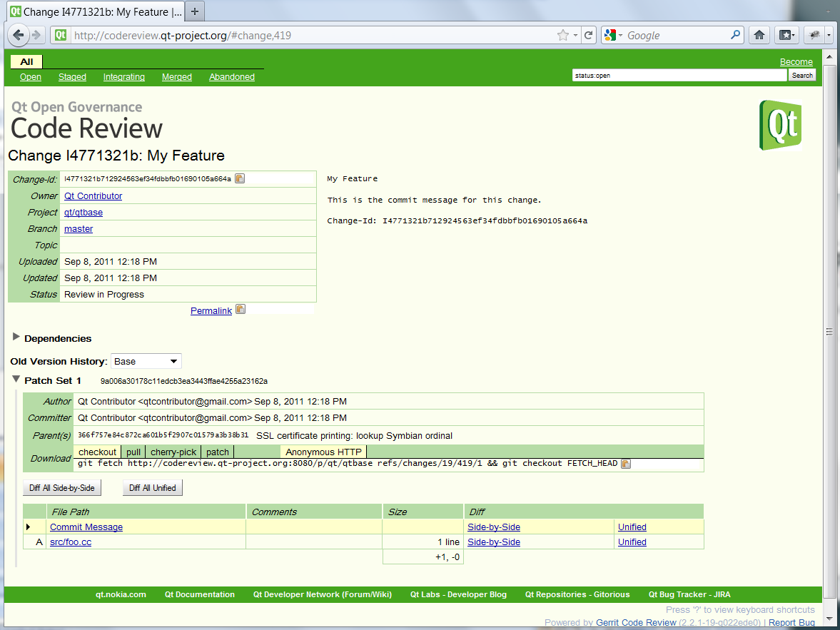Click the Permalink link

[211, 310]
